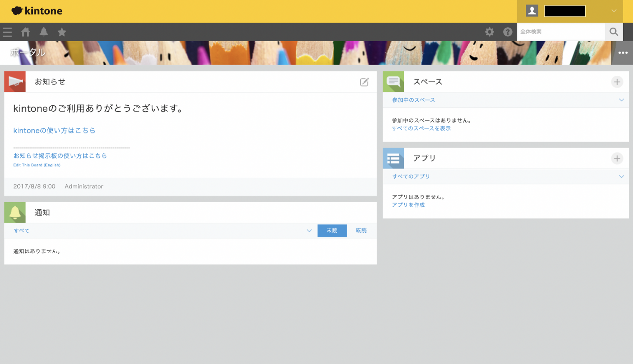Click the home icon in the toolbar
The image size is (633, 364).
click(x=25, y=32)
